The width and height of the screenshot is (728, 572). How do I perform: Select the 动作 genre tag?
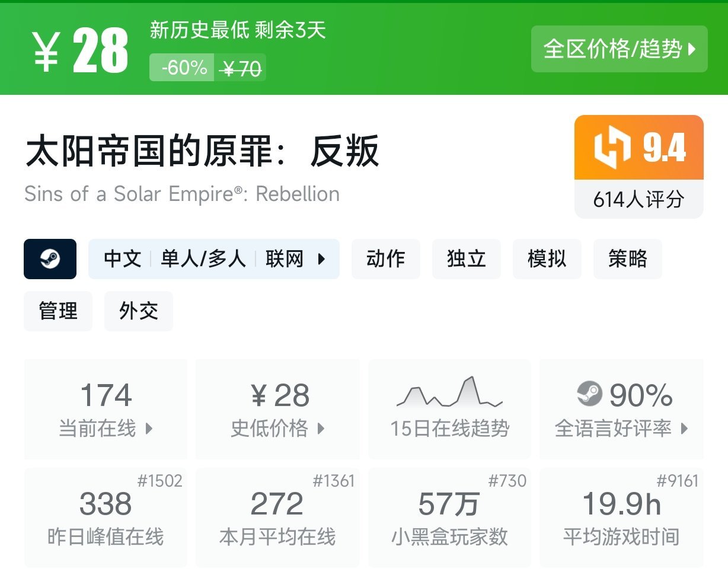385,259
